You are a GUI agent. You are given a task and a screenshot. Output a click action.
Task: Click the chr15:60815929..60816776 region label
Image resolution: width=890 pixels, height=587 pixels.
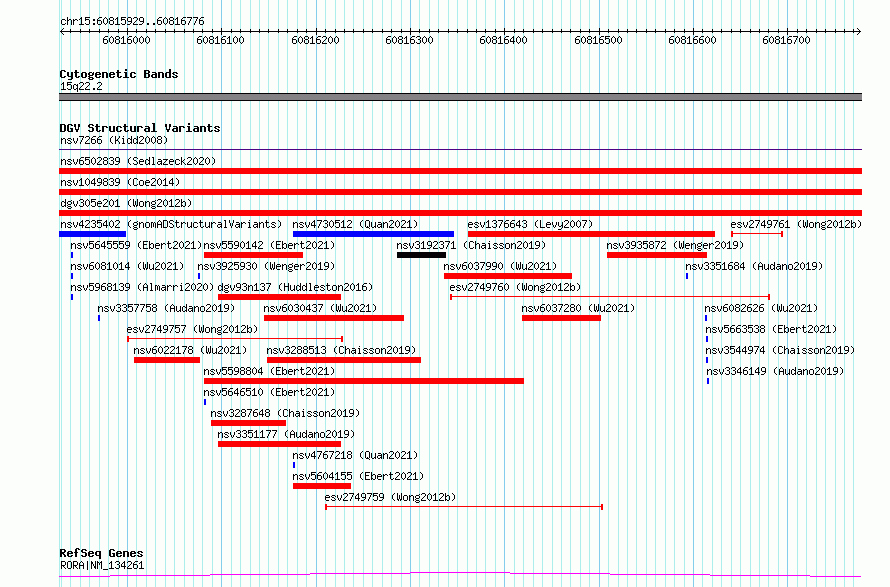pos(132,21)
